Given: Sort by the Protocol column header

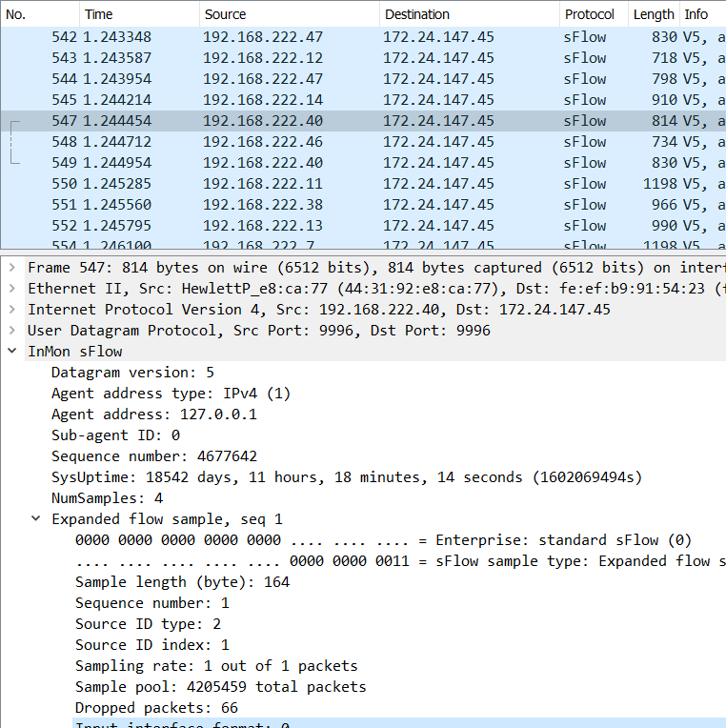Looking at the screenshot, I should (x=591, y=14).
